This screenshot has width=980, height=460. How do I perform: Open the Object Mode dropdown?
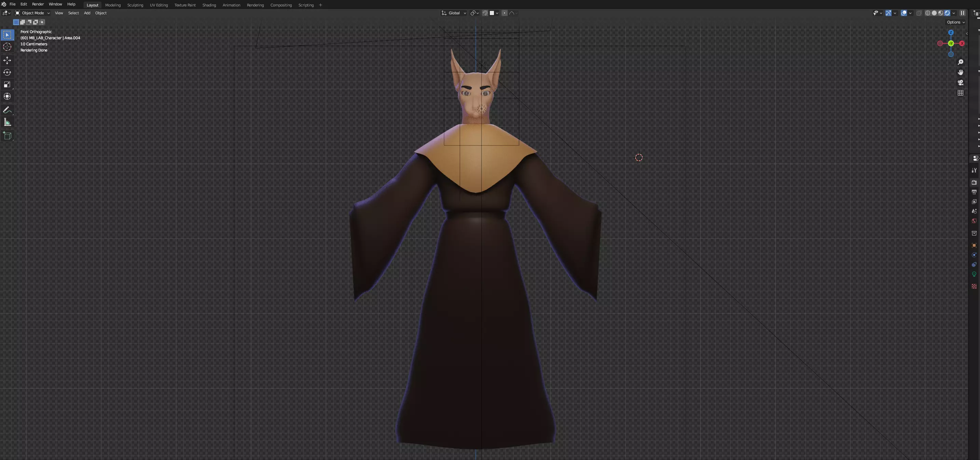click(32, 13)
